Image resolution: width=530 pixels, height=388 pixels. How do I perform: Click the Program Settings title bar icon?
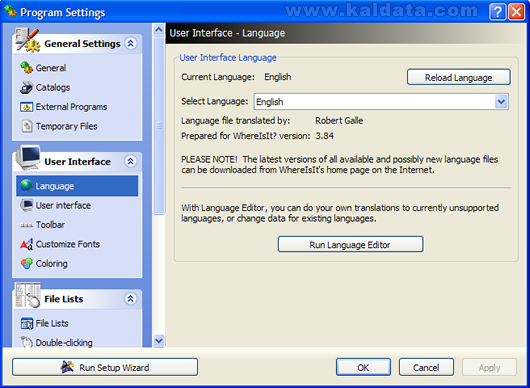(x=10, y=11)
